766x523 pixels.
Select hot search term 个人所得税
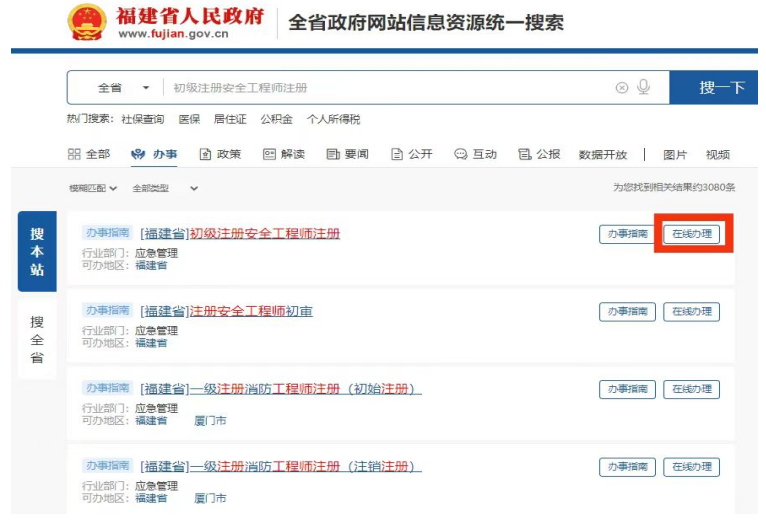click(x=333, y=119)
